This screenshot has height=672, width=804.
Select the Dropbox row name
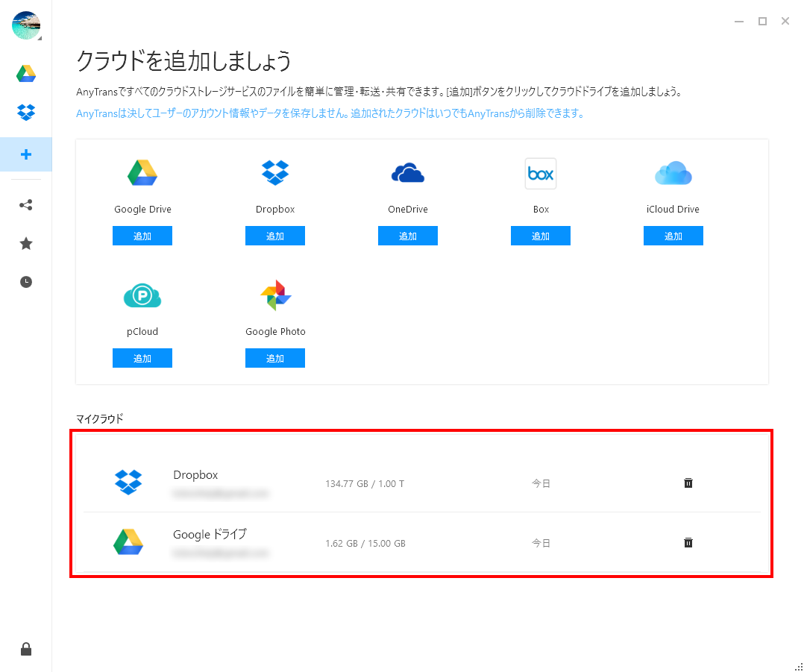click(195, 475)
